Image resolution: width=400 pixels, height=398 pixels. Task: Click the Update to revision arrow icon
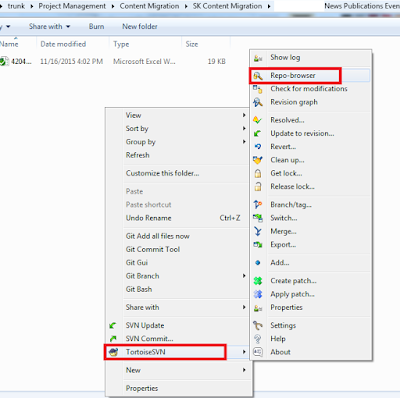[258, 134]
